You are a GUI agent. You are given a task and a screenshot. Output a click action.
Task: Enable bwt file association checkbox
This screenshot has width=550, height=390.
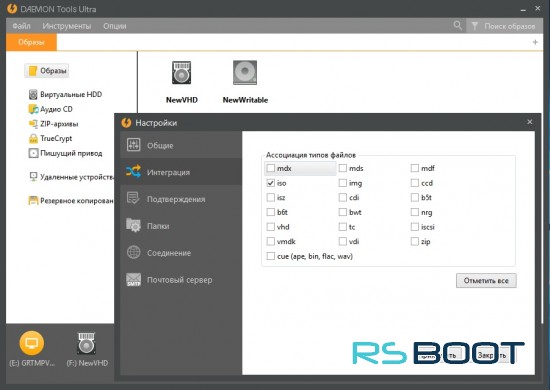[x=343, y=212]
